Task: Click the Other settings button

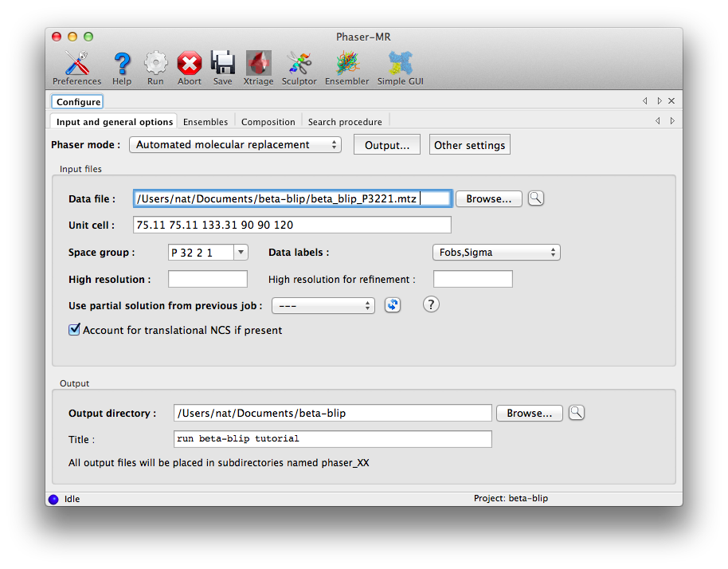Action: point(469,145)
